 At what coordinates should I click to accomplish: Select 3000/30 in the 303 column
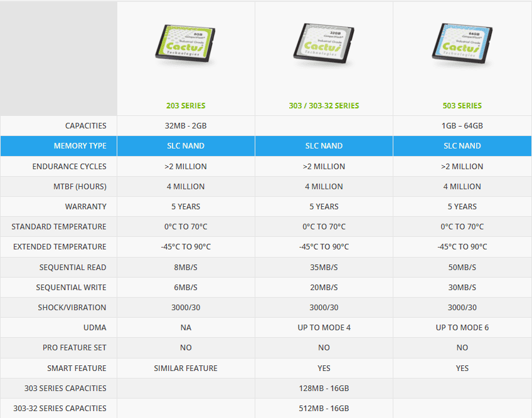(x=324, y=307)
